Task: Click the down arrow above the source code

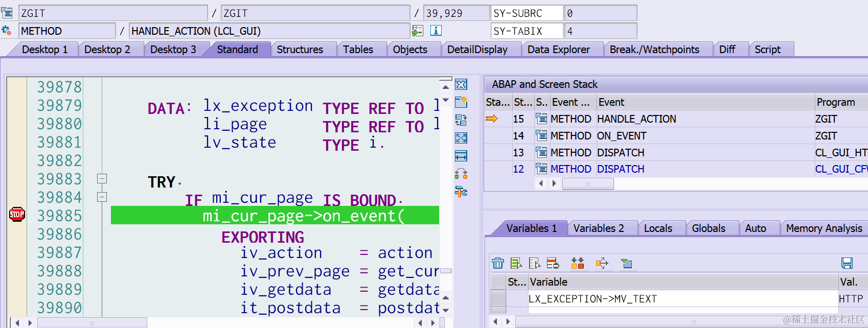Action: coord(446,100)
